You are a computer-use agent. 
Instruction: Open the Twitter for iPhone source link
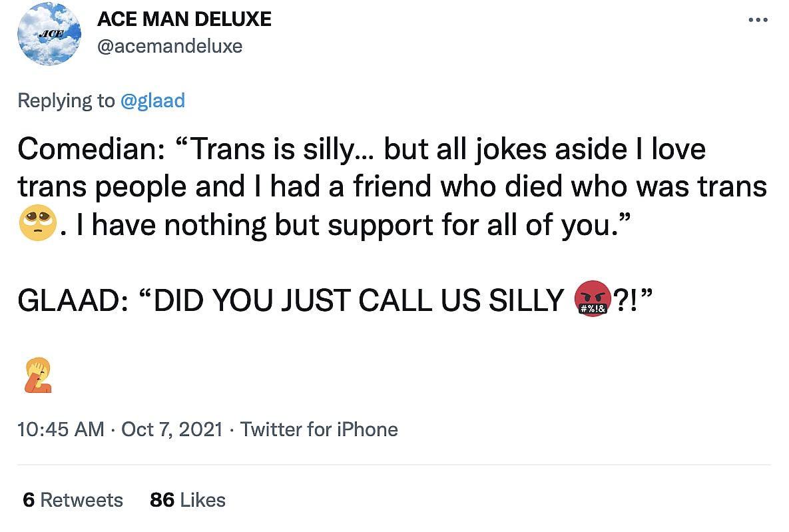[x=319, y=429]
